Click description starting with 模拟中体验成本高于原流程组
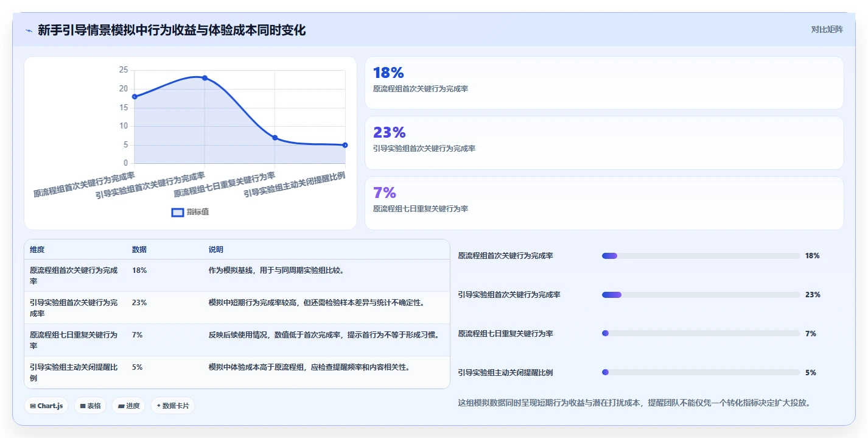 pos(309,367)
